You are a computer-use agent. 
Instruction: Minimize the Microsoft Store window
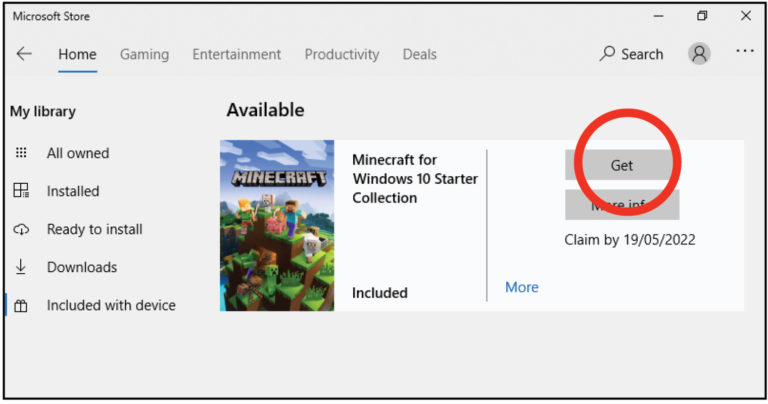click(x=657, y=16)
